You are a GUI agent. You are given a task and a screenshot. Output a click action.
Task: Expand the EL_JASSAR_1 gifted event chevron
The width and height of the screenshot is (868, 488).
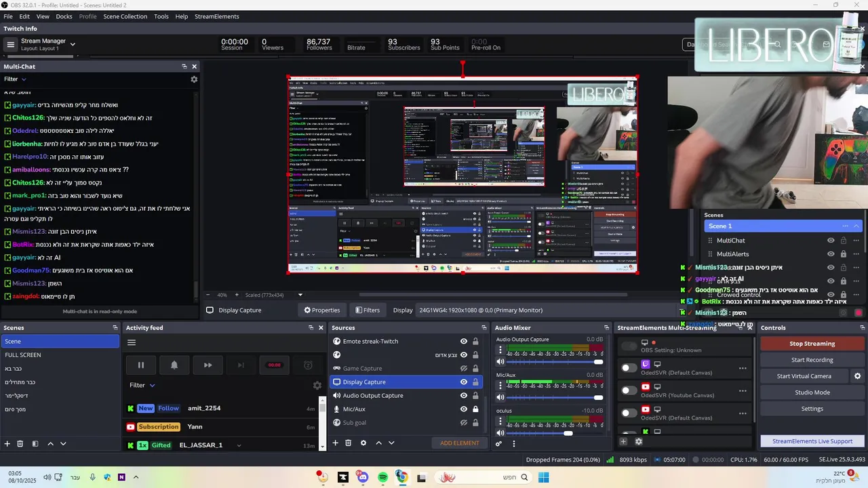pyautogui.click(x=239, y=445)
